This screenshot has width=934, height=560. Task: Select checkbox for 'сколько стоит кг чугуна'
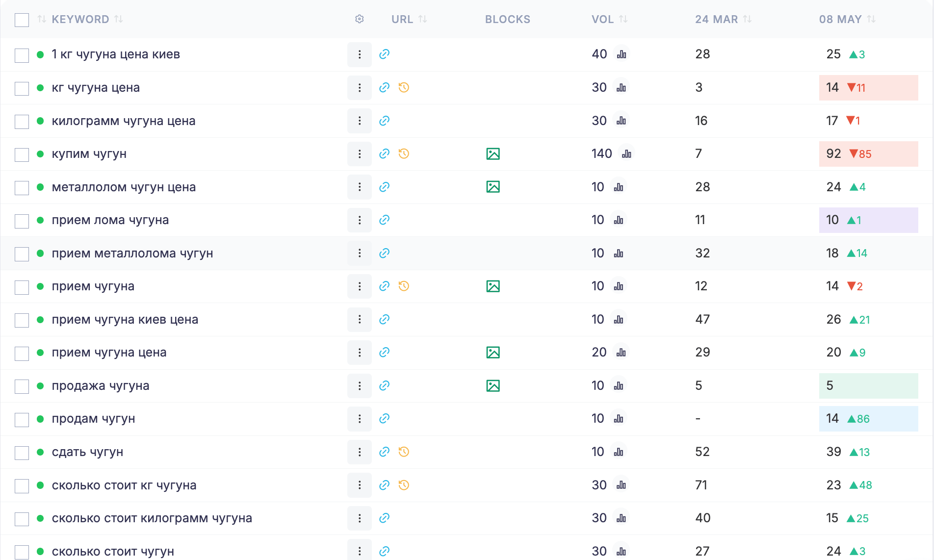point(22,486)
